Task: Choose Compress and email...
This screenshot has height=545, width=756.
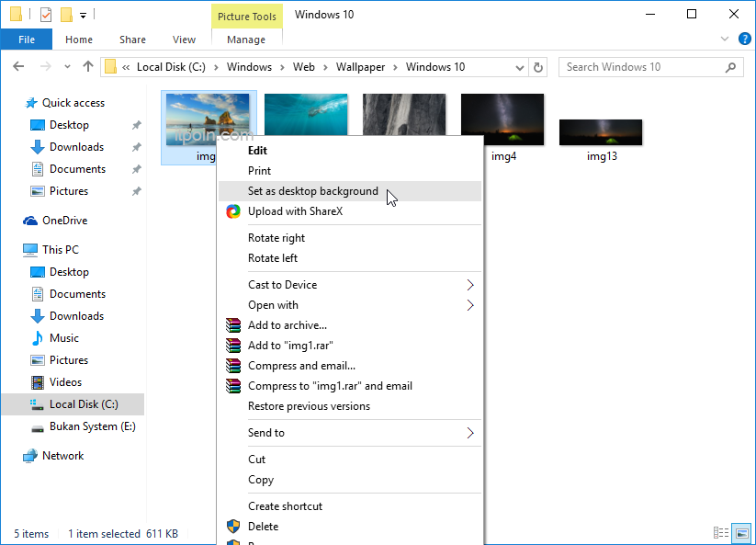Action: tap(350, 366)
